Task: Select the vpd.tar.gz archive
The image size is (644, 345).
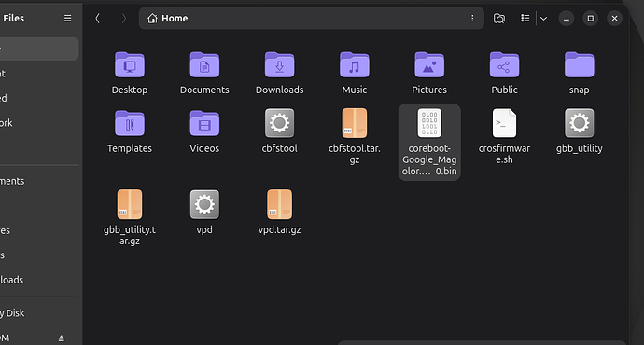Action: click(x=279, y=212)
